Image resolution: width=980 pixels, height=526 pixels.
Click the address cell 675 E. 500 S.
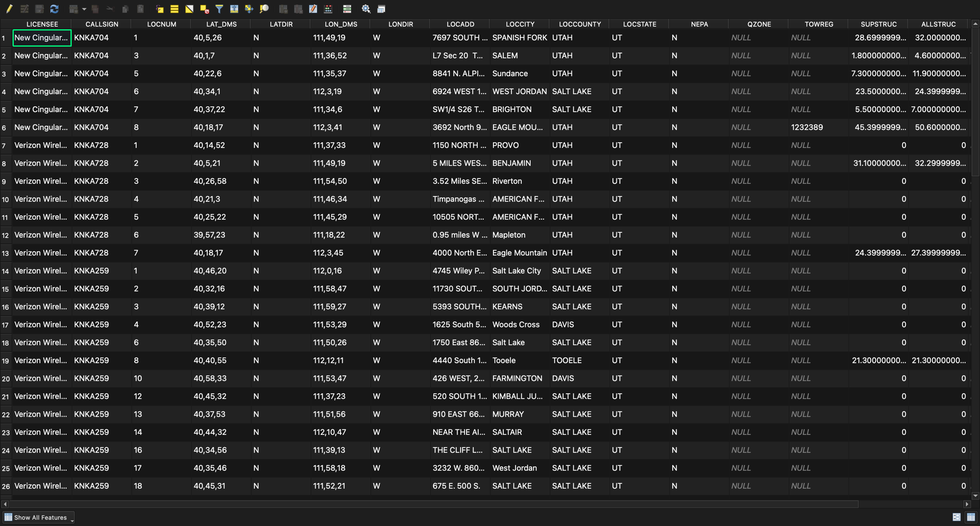click(x=460, y=486)
